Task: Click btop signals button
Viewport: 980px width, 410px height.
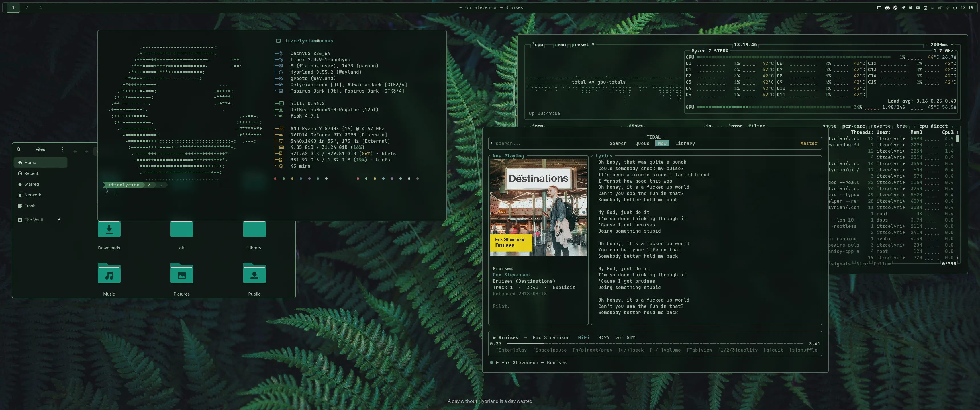Action: [840, 264]
